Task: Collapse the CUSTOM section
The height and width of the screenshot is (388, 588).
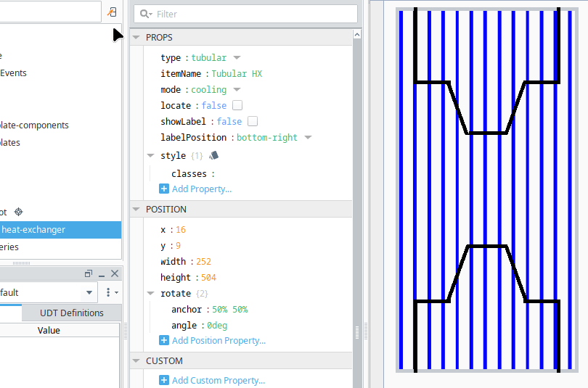Action: coord(136,360)
